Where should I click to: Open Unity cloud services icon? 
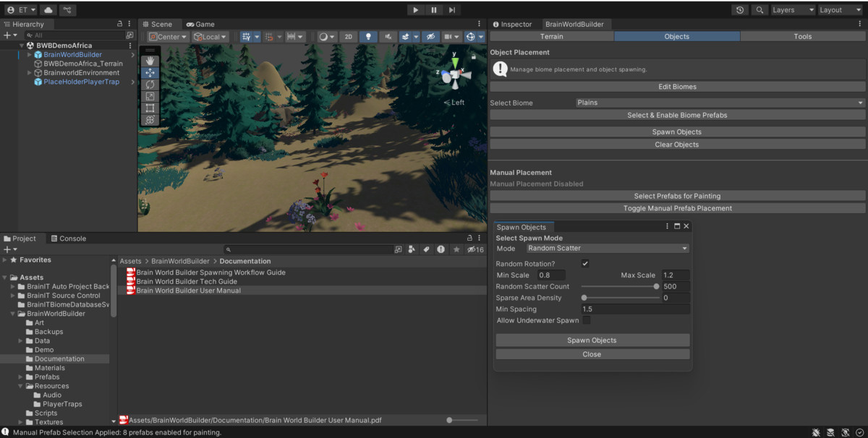tap(48, 10)
